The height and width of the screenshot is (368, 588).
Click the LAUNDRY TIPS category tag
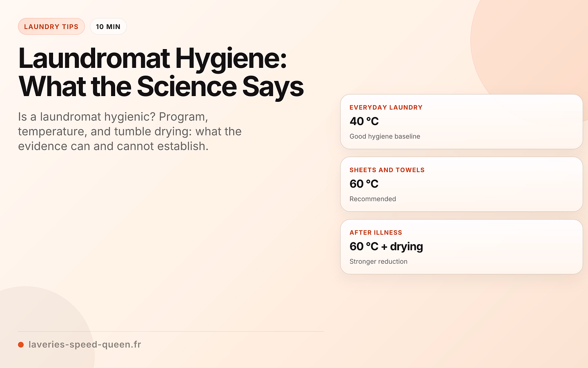point(51,27)
